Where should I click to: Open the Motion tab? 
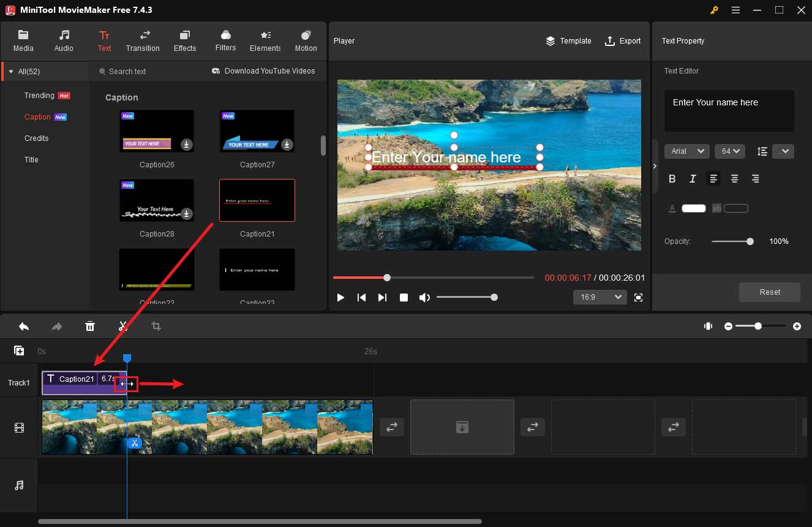click(x=306, y=41)
